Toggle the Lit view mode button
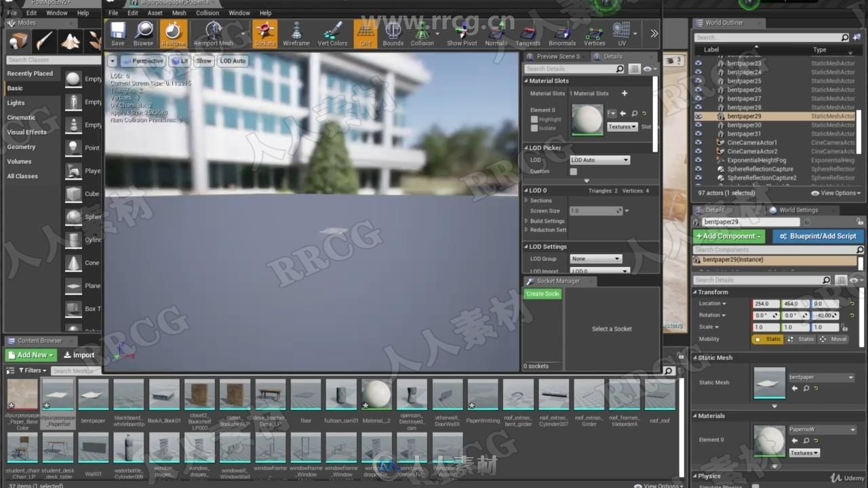The image size is (868, 488). [180, 60]
